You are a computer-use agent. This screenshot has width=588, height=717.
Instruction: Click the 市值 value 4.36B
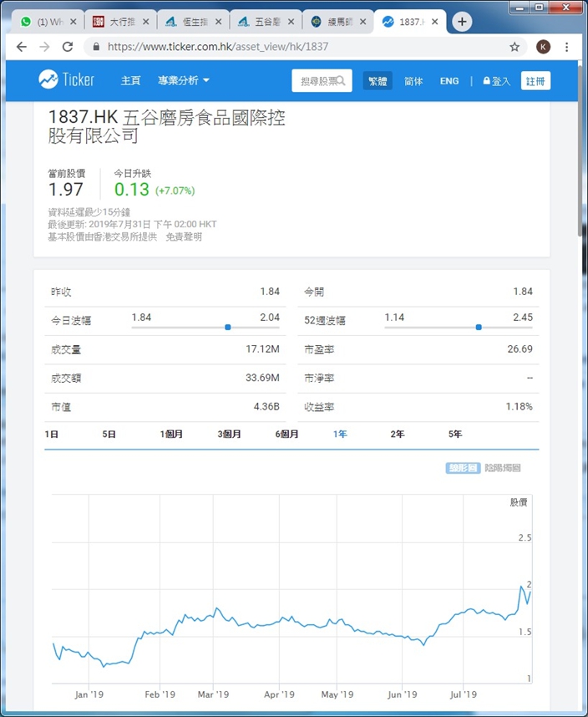point(266,406)
